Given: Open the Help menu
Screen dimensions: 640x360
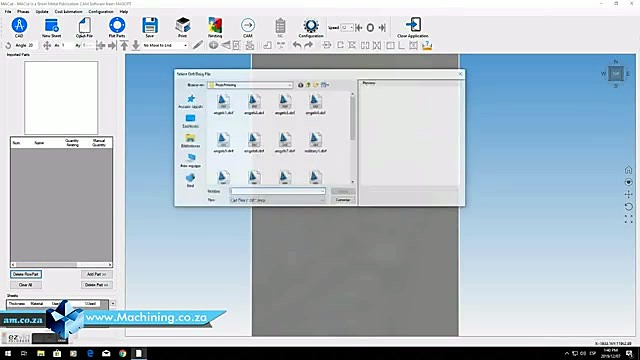Looking at the screenshot, I should [124, 11].
